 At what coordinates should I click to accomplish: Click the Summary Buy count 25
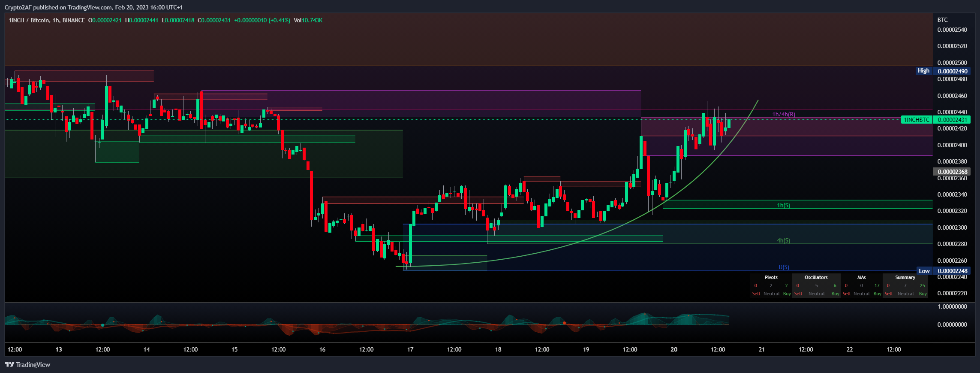(x=923, y=285)
